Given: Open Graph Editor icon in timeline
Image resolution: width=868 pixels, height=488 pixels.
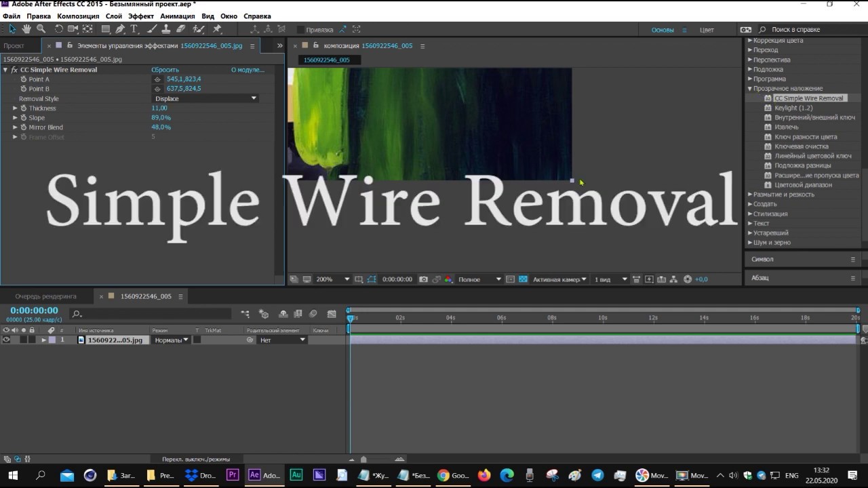Looking at the screenshot, I should 332,314.
